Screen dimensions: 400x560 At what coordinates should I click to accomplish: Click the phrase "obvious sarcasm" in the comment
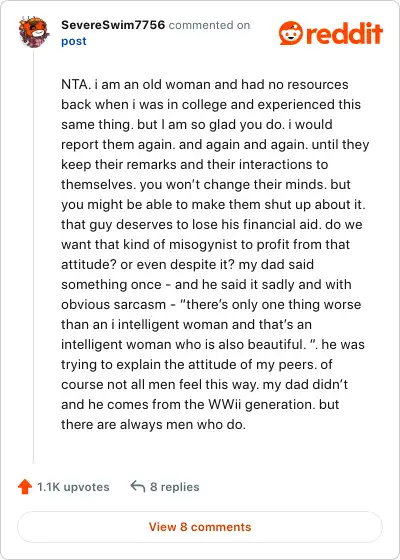point(114,305)
